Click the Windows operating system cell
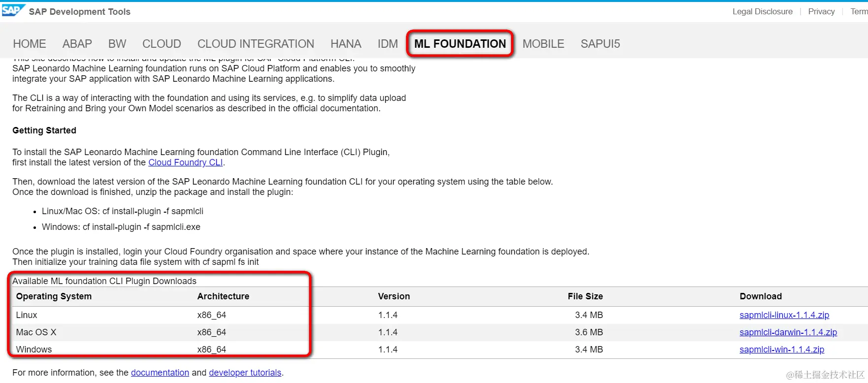 pyautogui.click(x=33, y=350)
